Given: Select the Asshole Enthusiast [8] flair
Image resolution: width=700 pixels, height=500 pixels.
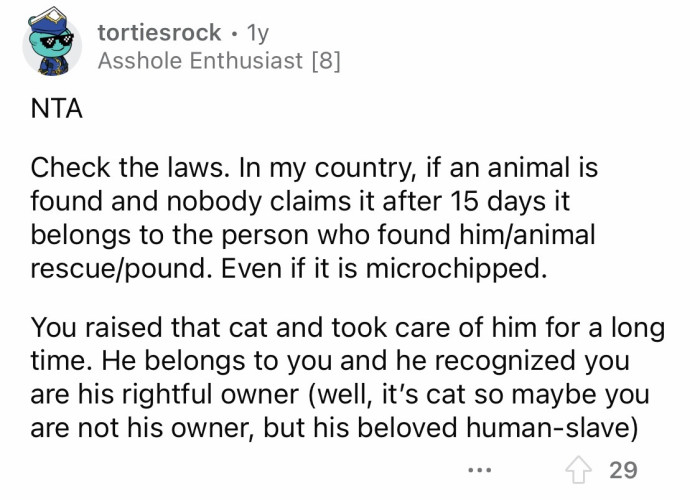Looking at the screenshot, I should tap(219, 62).
